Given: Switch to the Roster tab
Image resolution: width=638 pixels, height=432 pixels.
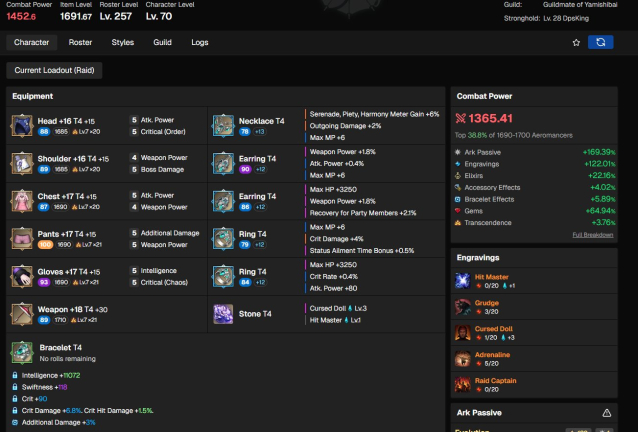Looking at the screenshot, I should coord(80,43).
